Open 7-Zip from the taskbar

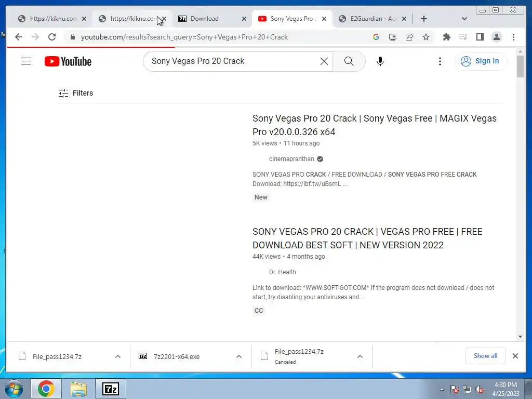point(111,389)
